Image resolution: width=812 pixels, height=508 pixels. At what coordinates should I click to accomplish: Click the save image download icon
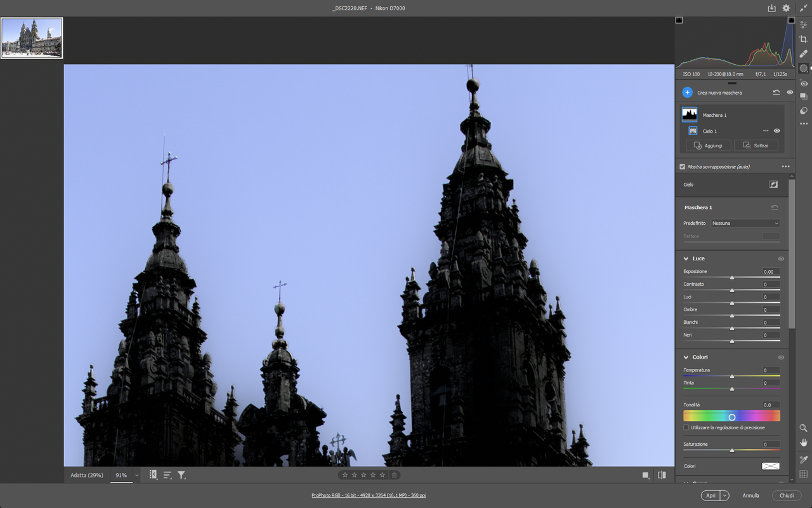[x=771, y=8]
